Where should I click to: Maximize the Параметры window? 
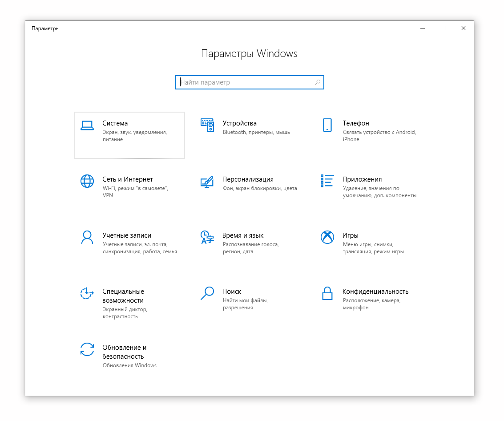[443, 28]
